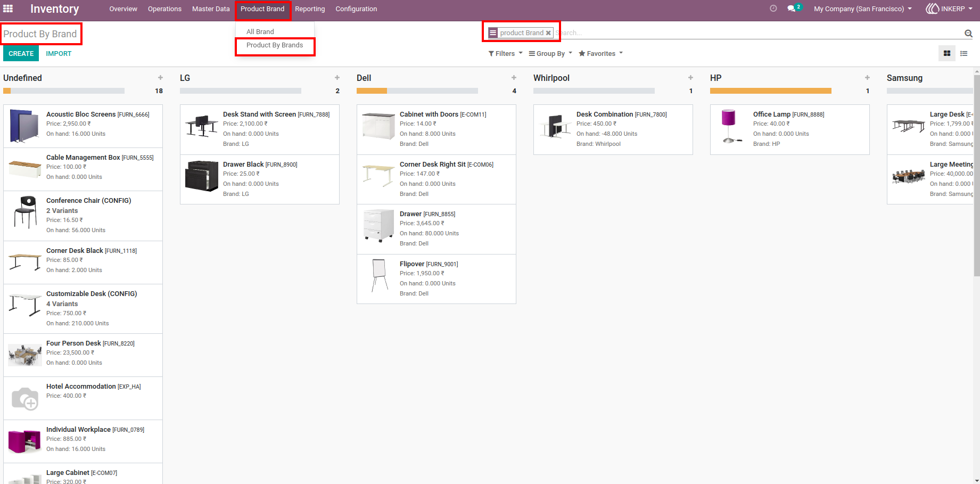Screen dimensions: 980x484
Task: Remove the product Brand filter facet
Action: click(548, 33)
